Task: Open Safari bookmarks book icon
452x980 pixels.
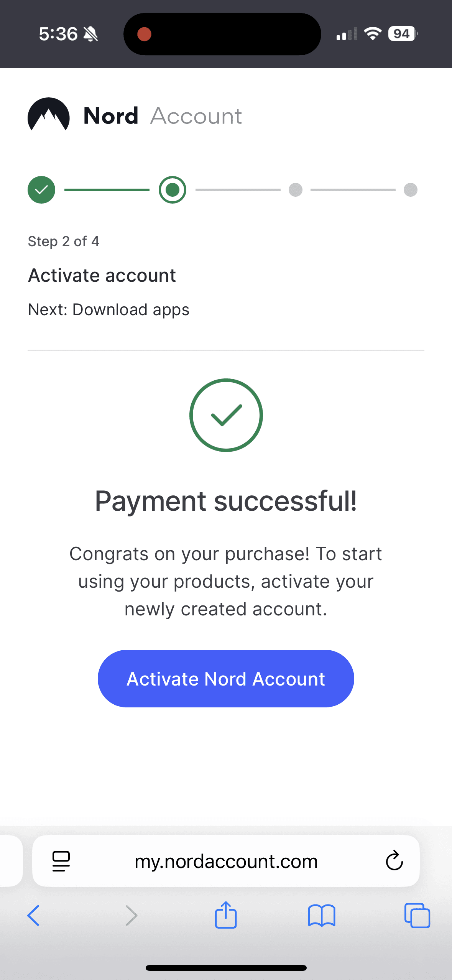Action: 321,916
